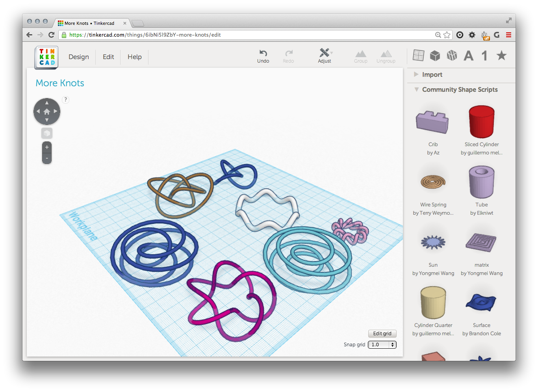Click the Tinkercad logo
The width and height of the screenshot is (538, 392).
pyautogui.click(x=46, y=58)
